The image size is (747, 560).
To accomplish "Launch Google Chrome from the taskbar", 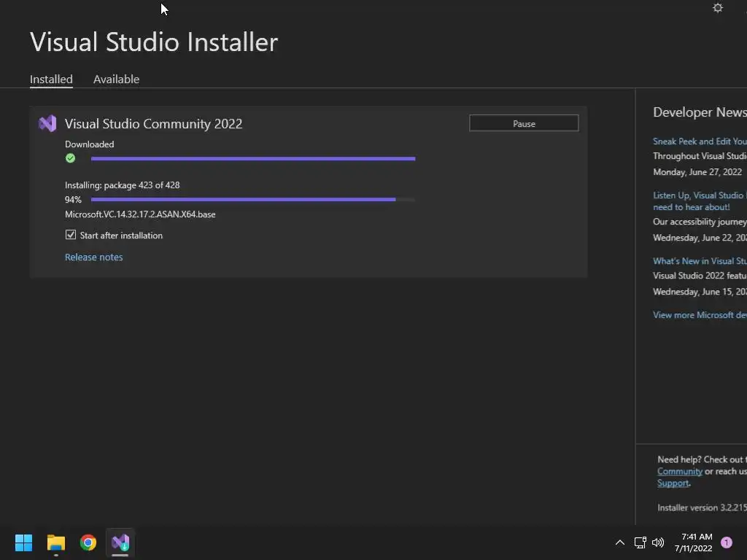I will 88,542.
